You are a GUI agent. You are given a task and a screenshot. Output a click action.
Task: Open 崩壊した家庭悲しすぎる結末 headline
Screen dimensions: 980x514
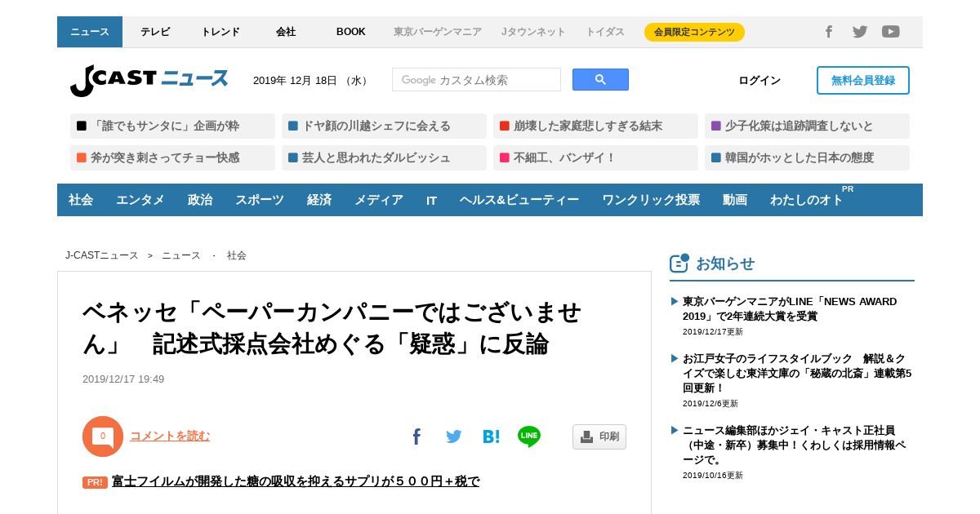coord(595,126)
